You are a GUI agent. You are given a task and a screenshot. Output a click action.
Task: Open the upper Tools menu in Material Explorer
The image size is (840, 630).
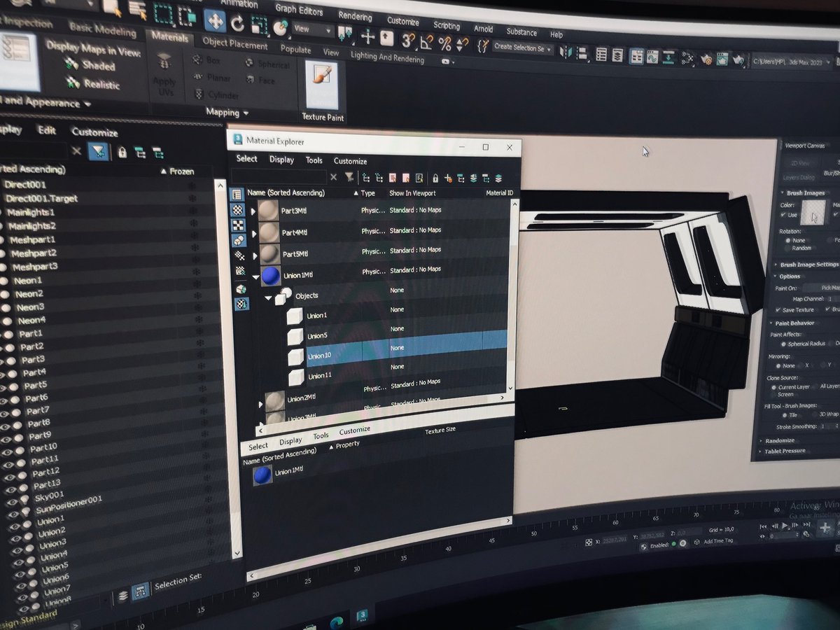pos(314,160)
